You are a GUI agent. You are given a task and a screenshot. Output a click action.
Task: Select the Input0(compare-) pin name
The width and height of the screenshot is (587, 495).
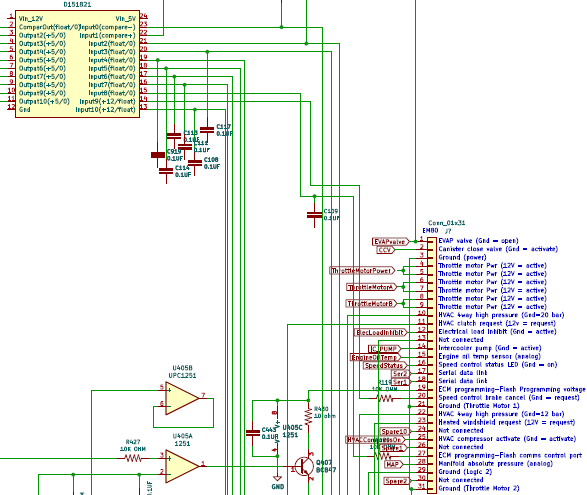108,27
